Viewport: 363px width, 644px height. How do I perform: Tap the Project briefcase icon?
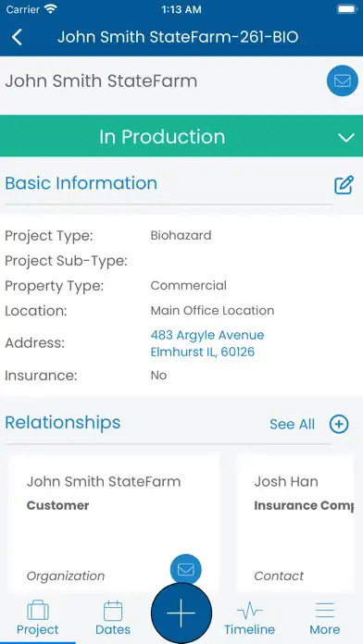(38, 611)
